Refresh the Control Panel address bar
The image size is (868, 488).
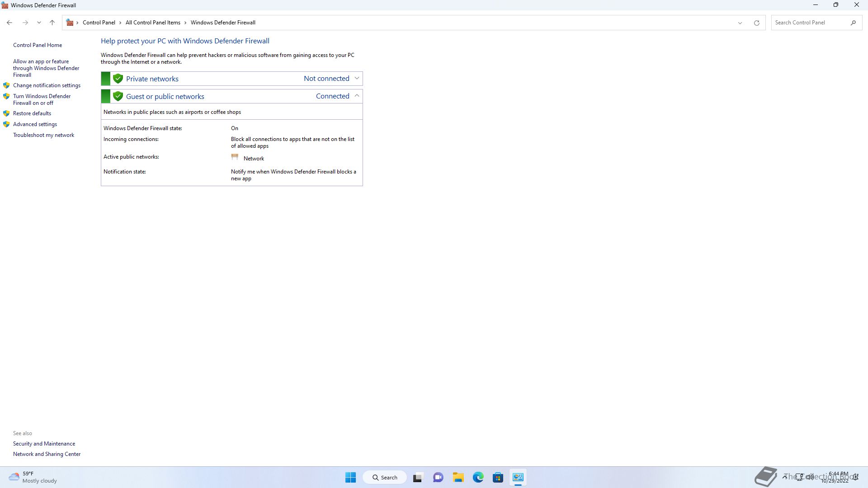pyautogui.click(x=756, y=23)
